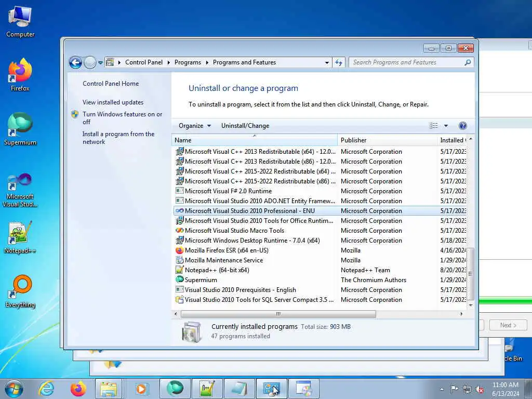Launch Firefox from the desktop shortcut

point(20,75)
